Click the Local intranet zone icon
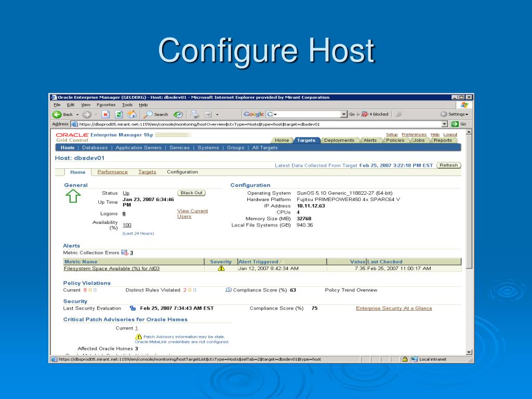532x399 pixels. [414, 360]
